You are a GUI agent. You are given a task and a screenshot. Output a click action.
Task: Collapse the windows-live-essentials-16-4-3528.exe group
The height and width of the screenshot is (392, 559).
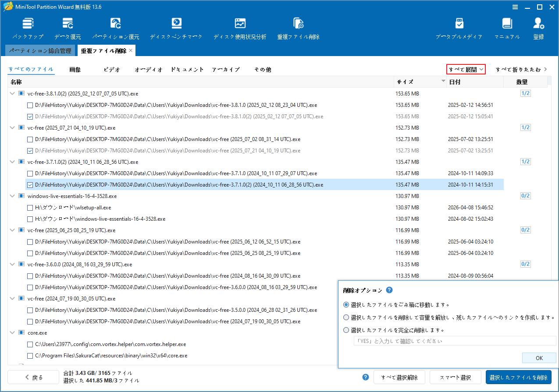[x=12, y=196]
